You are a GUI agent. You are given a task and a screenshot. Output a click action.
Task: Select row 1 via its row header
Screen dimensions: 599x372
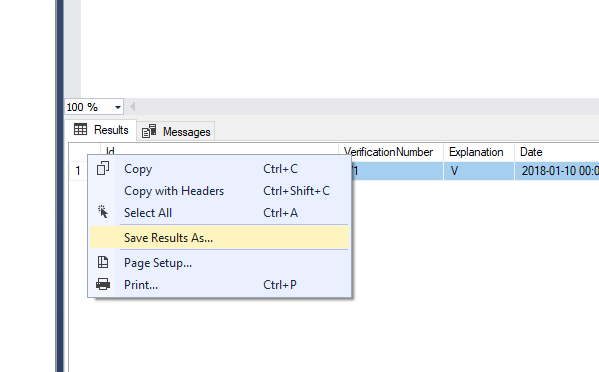78,171
